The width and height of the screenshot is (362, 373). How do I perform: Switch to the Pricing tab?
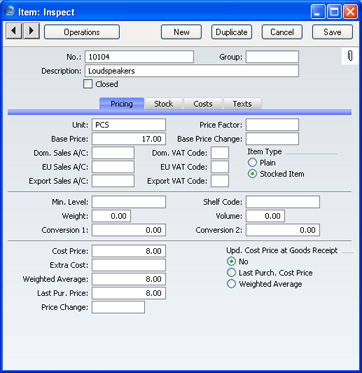(122, 104)
